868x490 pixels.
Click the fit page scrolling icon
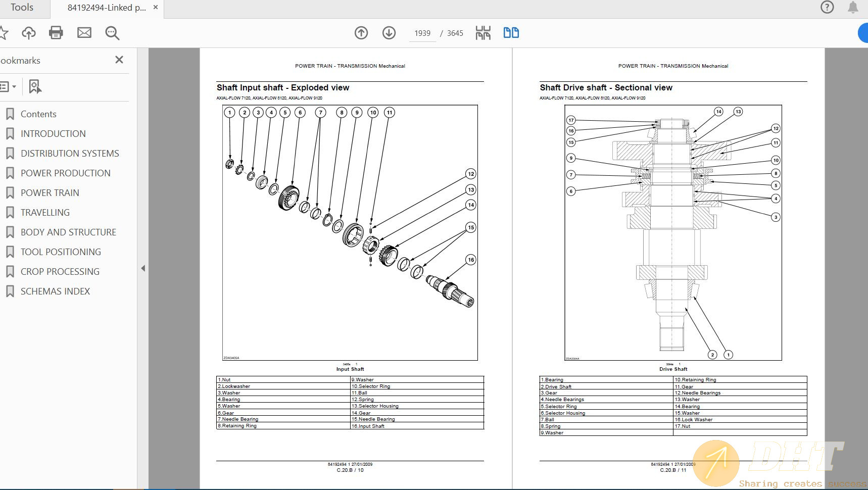(x=483, y=33)
